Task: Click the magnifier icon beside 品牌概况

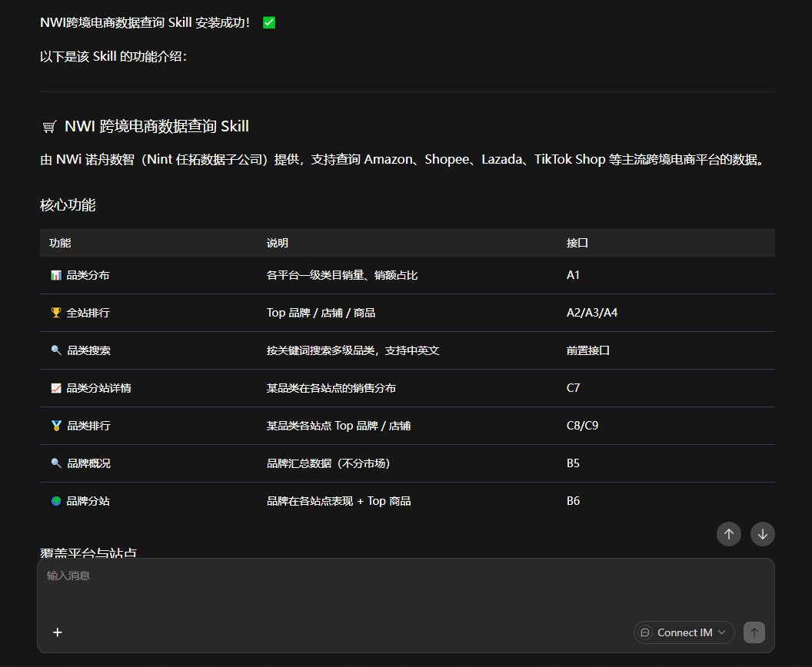Action: tap(56, 463)
